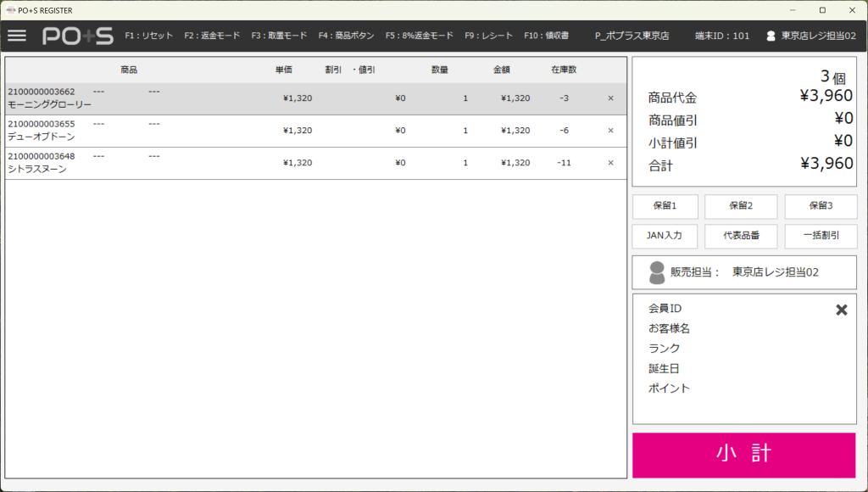This screenshot has height=492, width=868.
Task: Open F4 商品ボタン
Action: pyautogui.click(x=346, y=36)
